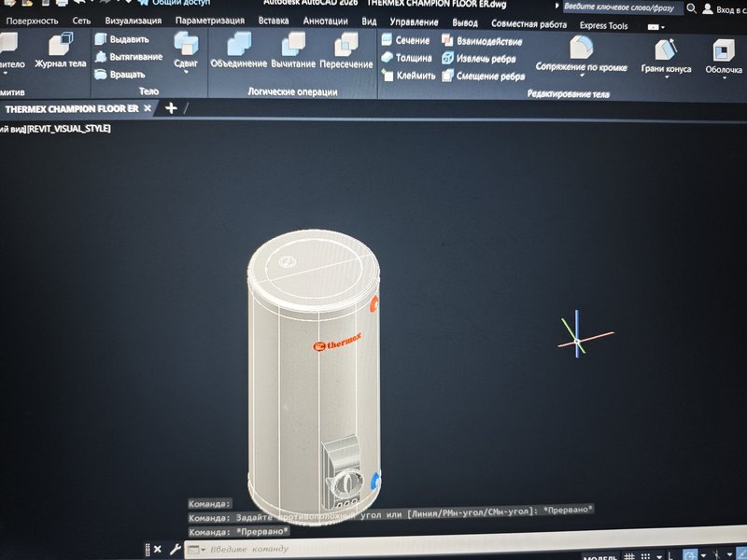Select the Вращать revolve tool
The image size is (747, 560).
click(120, 75)
